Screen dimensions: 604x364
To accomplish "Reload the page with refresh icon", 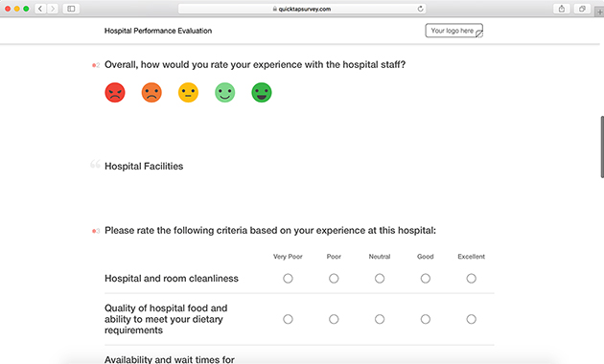I will pos(420,9).
